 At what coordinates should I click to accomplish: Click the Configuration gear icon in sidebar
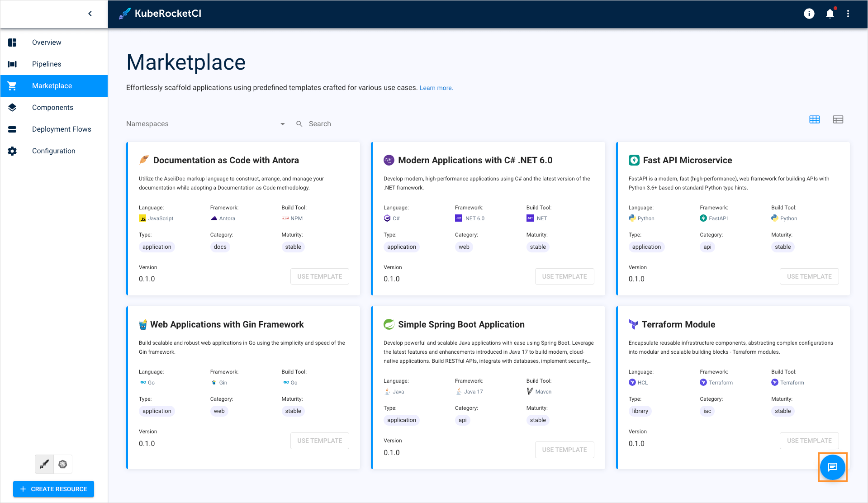pyautogui.click(x=12, y=151)
